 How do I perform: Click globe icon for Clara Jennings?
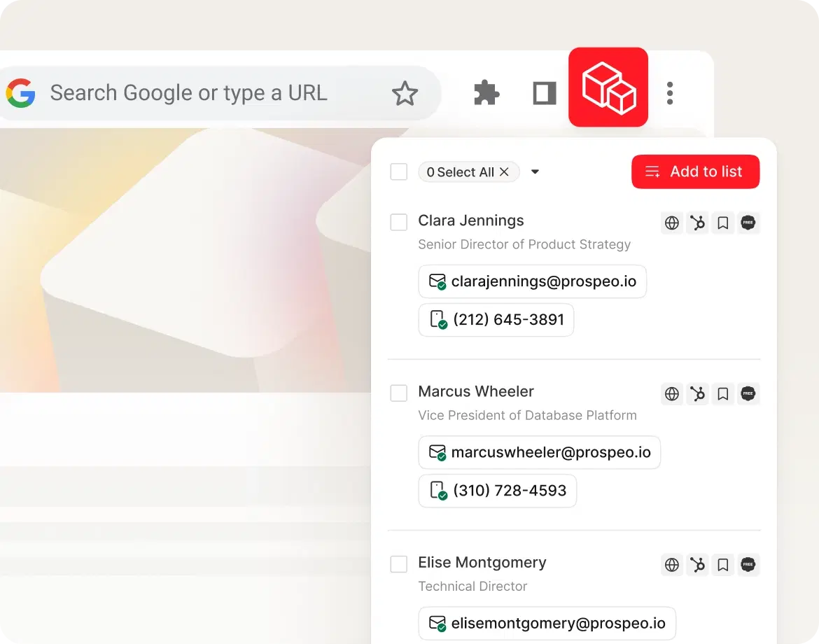pyautogui.click(x=672, y=223)
